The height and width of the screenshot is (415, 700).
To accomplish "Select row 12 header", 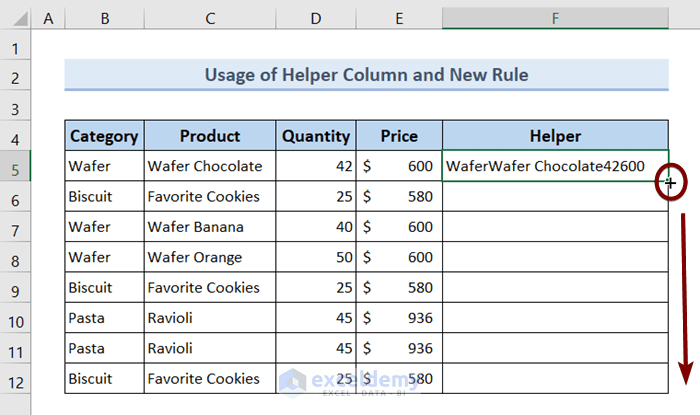I will (15, 378).
